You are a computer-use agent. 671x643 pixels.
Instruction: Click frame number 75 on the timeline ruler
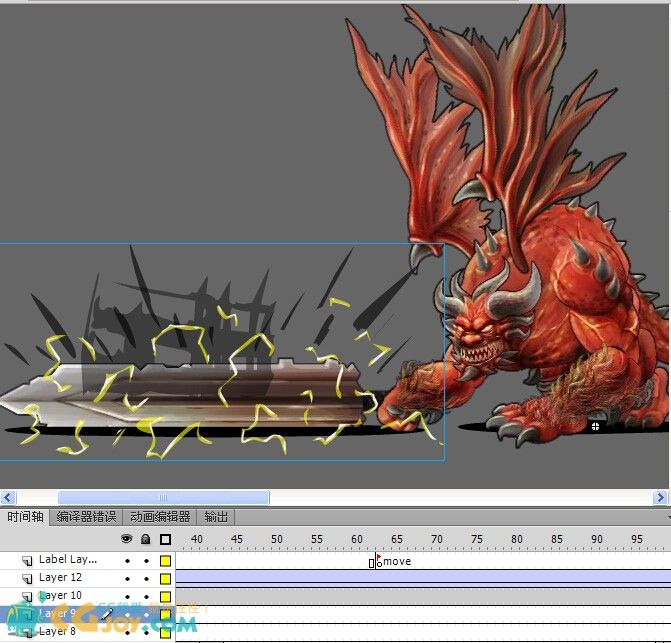477,539
